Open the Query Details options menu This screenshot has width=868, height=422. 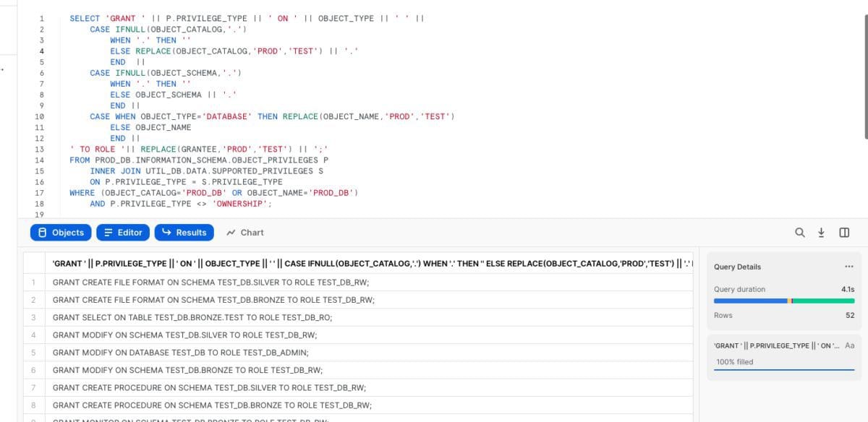pos(849,267)
